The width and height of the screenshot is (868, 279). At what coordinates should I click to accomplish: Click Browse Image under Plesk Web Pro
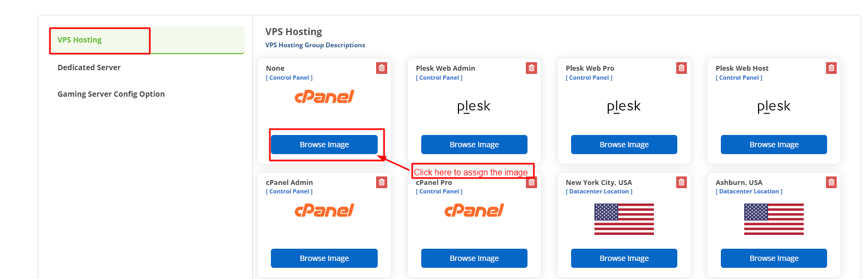pos(624,145)
